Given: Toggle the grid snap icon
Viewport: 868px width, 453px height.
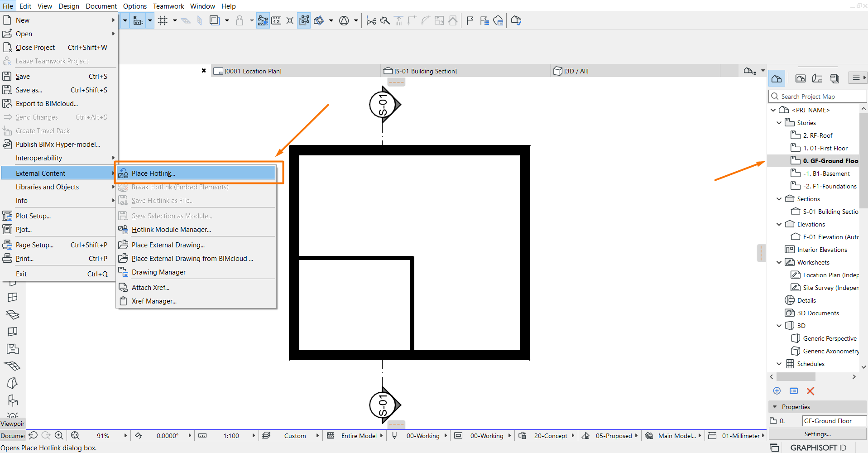Looking at the screenshot, I should 163,20.
